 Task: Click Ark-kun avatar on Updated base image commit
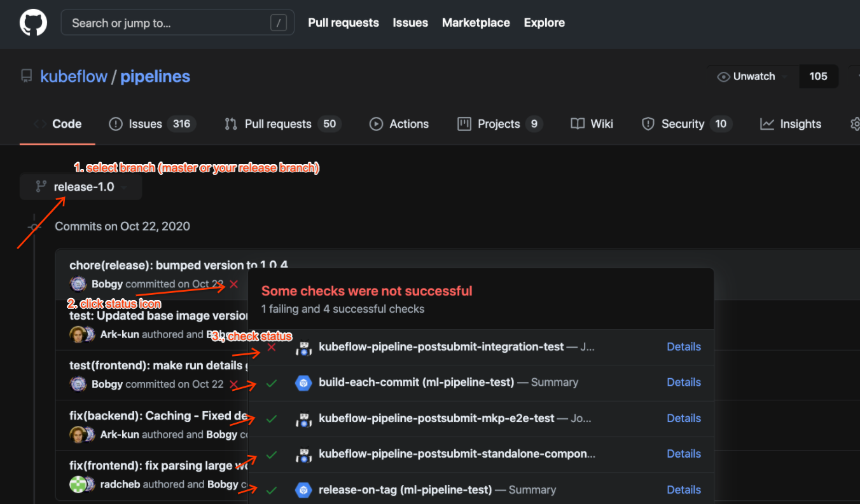click(x=77, y=334)
